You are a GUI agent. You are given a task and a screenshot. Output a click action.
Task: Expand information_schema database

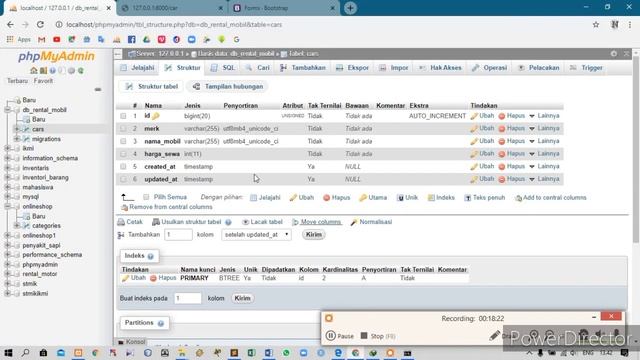click(x=7, y=158)
